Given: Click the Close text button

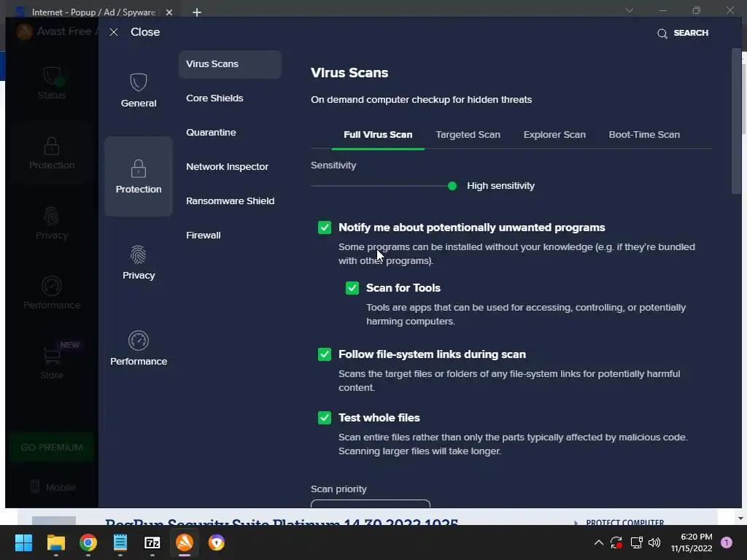Looking at the screenshot, I should click(145, 32).
